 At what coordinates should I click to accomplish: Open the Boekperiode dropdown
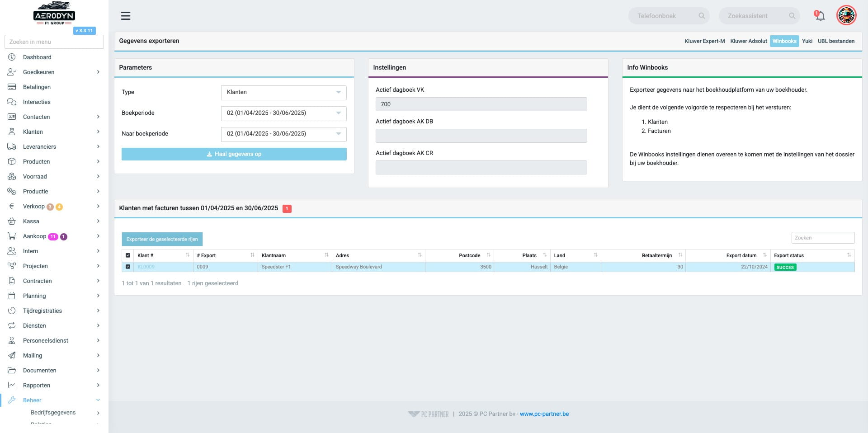point(283,113)
